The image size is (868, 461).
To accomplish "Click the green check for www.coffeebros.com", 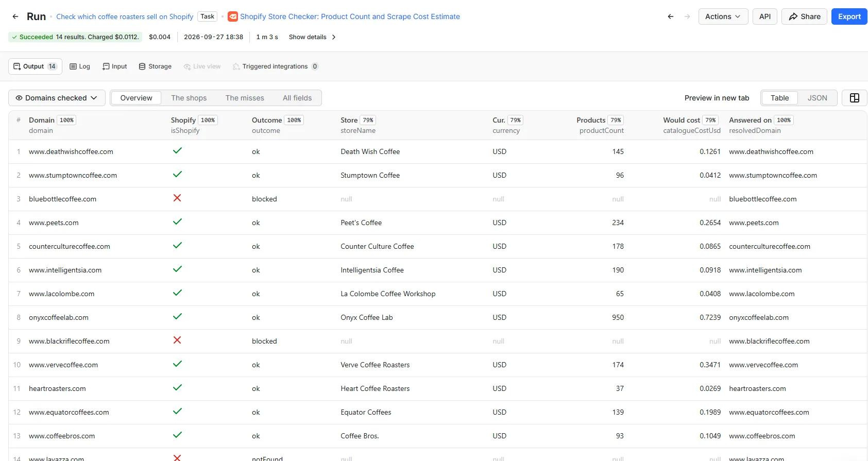I will (x=177, y=435).
